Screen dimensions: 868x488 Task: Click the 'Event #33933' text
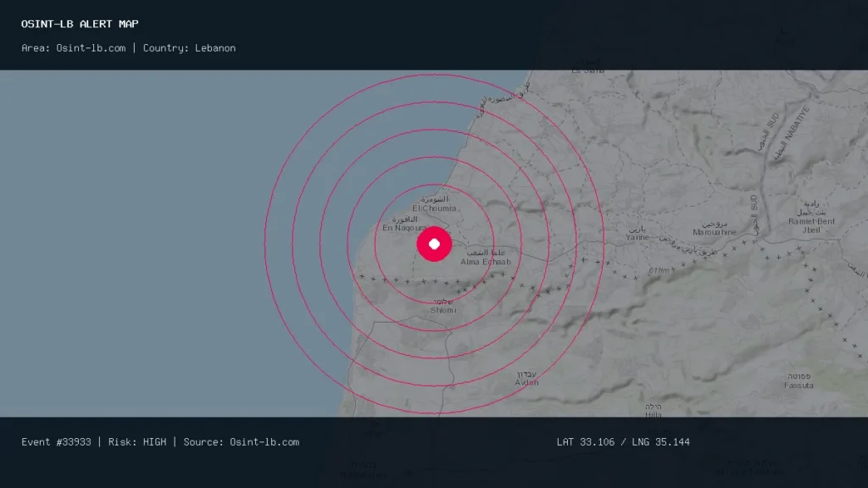click(56, 442)
